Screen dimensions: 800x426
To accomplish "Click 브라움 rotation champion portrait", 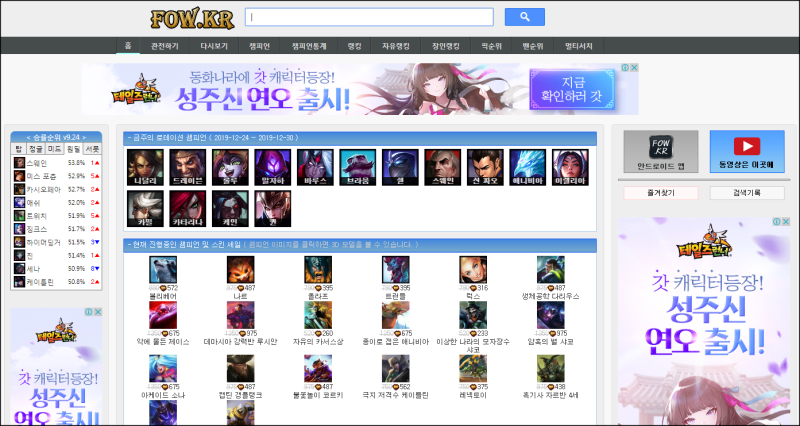I will pyautogui.click(x=358, y=167).
